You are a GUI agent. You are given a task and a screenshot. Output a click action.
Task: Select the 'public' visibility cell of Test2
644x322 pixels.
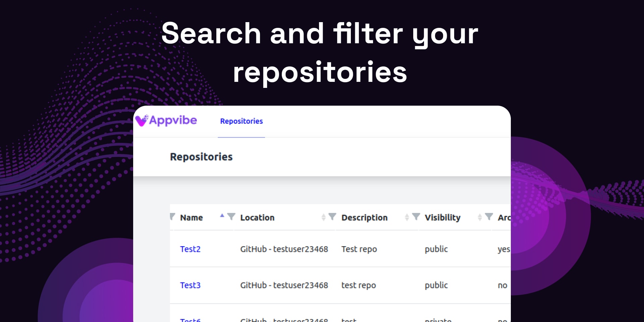pos(436,249)
